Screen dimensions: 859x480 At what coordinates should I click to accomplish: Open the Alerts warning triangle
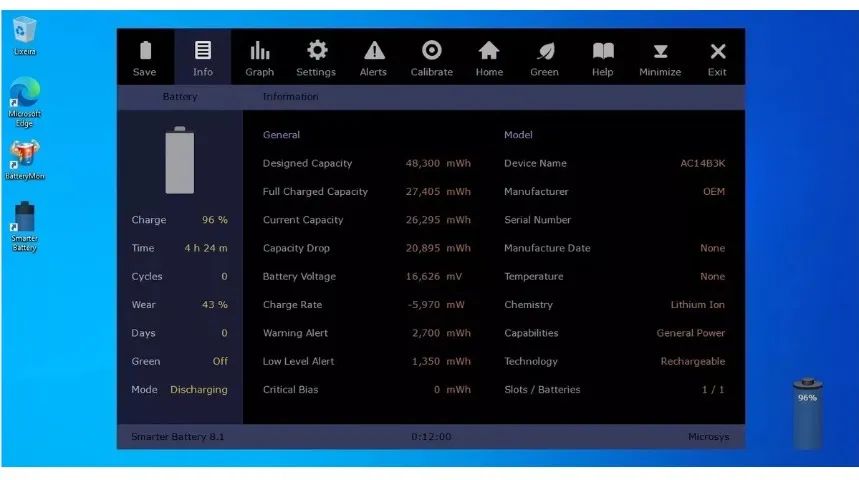click(x=373, y=57)
